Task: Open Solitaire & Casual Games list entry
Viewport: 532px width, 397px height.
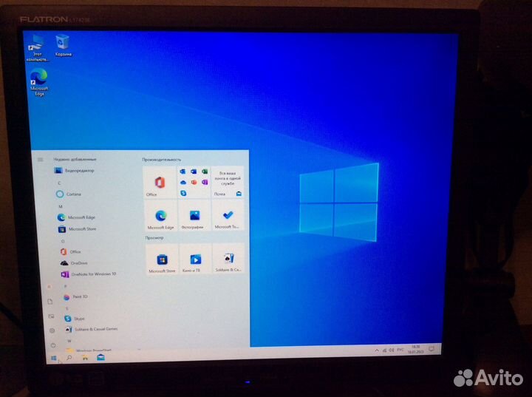Action: point(92,329)
